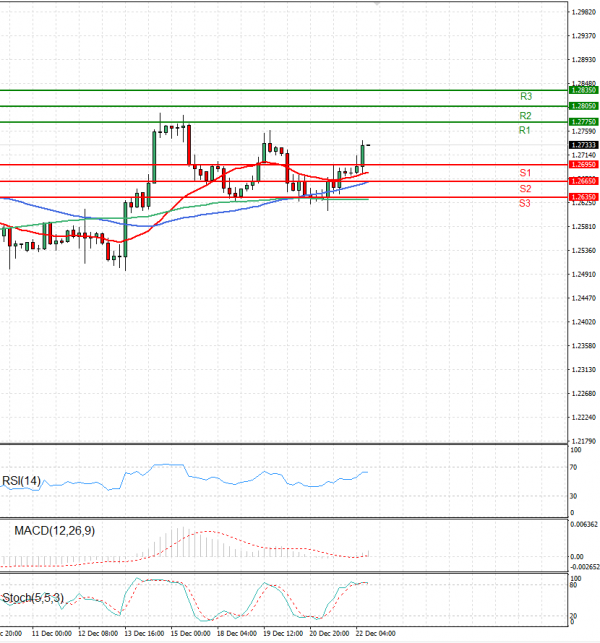600x643 pixels.
Task: Click the 22 Dec 04:00 time label
Action: tap(376, 633)
